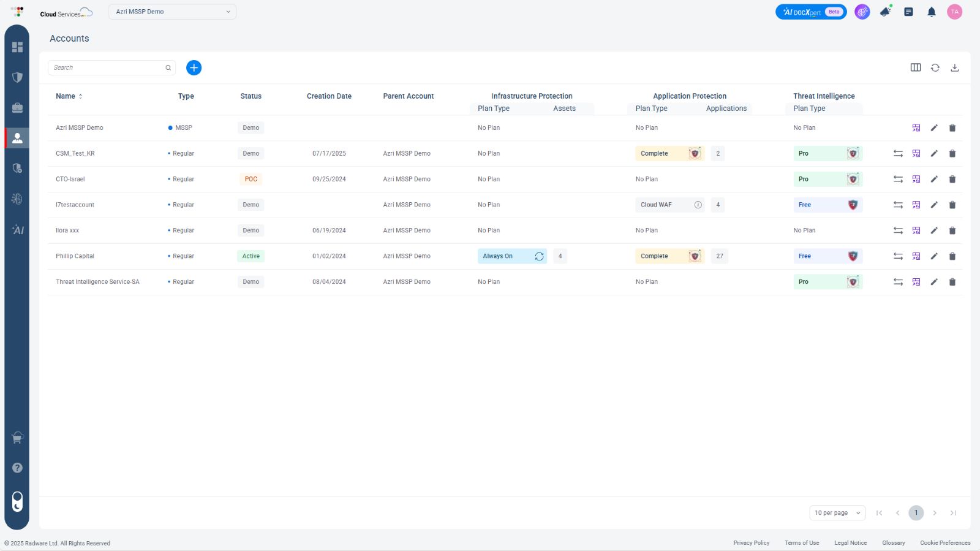This screenshot has height=551, width=980.
Task: Toggle the theme switch at sidebar bottom
Action: tap(17, 501)
